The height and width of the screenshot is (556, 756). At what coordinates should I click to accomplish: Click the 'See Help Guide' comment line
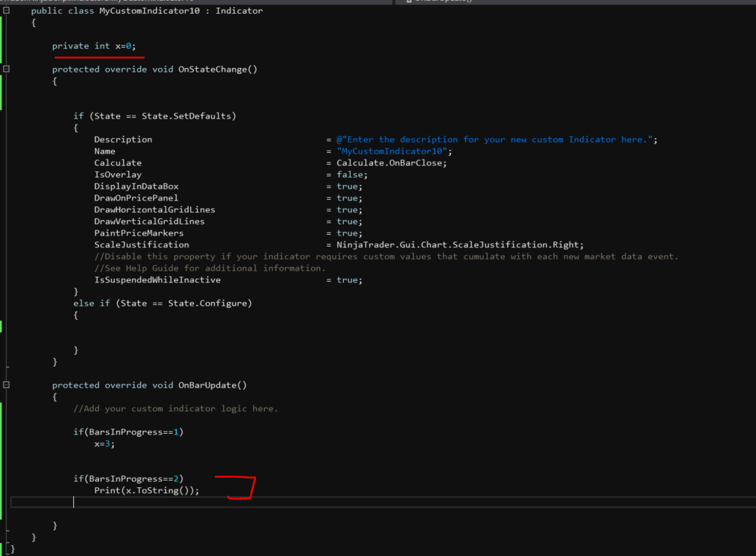point(210,268)
